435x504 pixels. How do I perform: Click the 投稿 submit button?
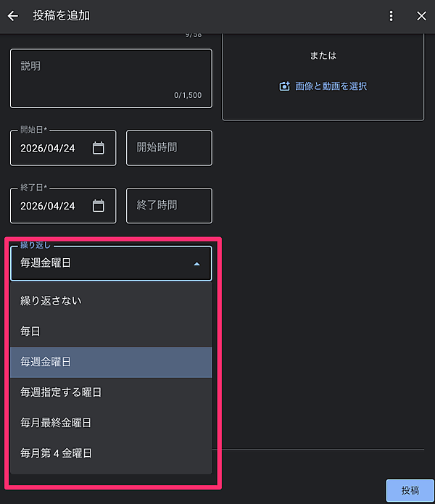(x=410, y=490)
